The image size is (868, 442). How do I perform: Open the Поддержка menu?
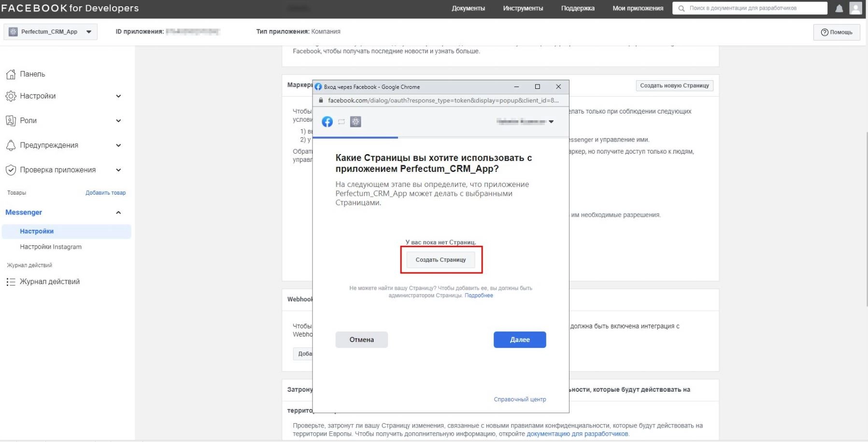click(x=578, y=8)
